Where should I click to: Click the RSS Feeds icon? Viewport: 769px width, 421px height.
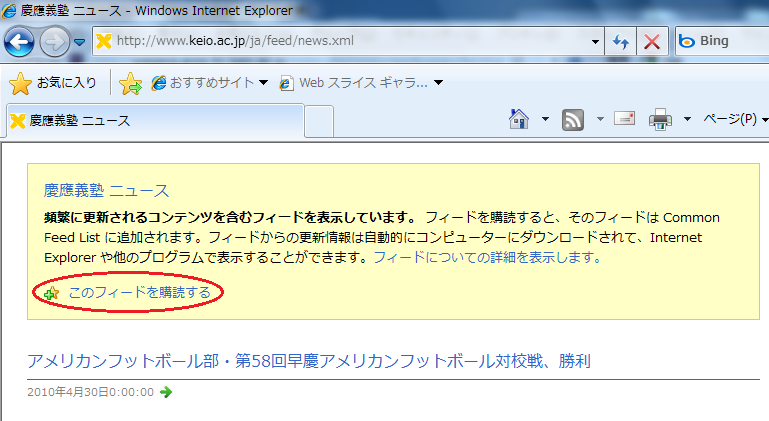573,119
